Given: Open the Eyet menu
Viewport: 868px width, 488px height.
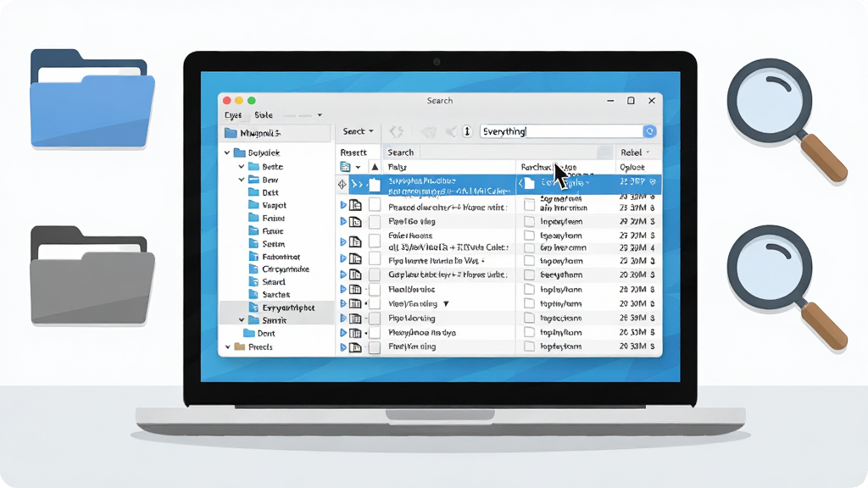Looking at the screenshot, I should (232, 115).
